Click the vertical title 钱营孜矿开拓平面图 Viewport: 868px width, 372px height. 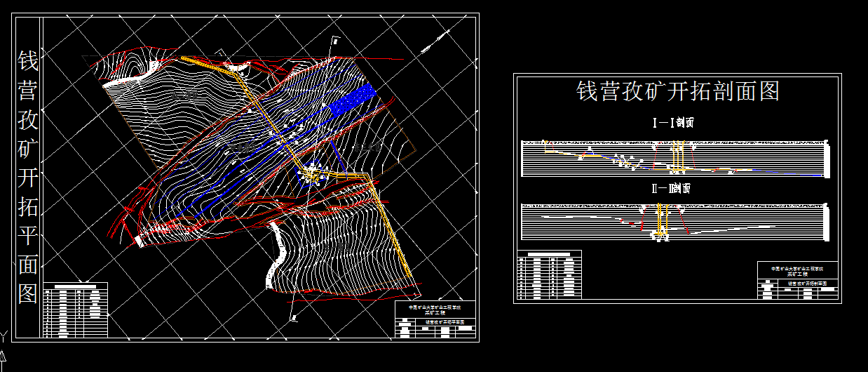point(28,175)
